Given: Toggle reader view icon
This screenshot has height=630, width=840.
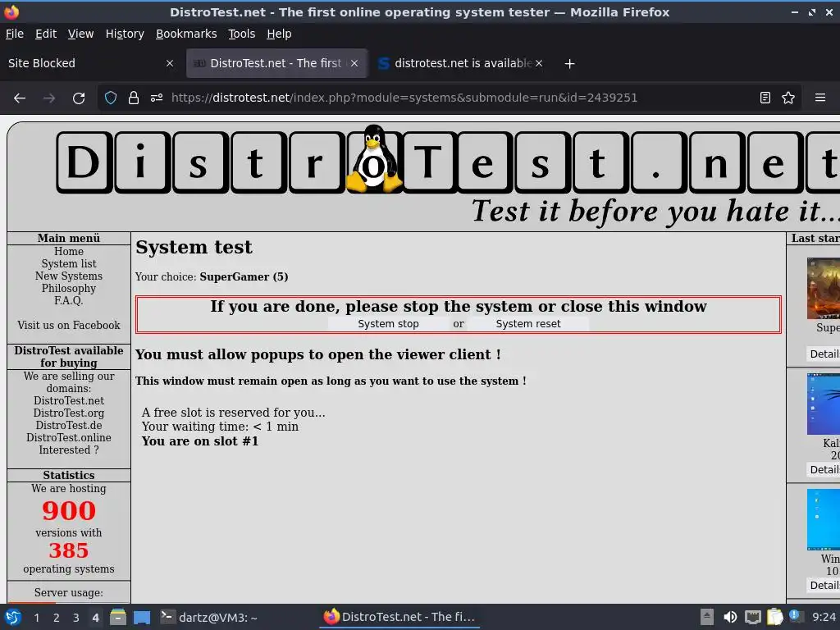Looking at the screenshot, I should [x=765, y=98].
